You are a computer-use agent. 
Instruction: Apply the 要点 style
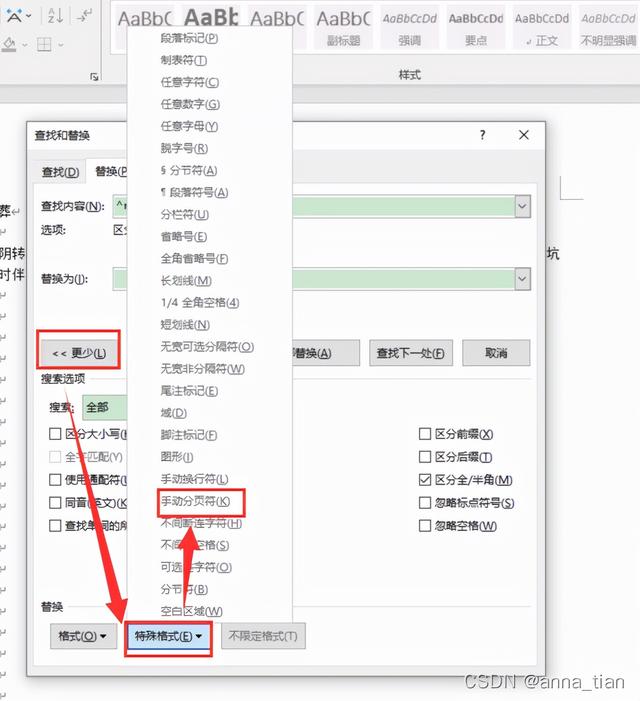pyautogui.click(x=476, y=28)
